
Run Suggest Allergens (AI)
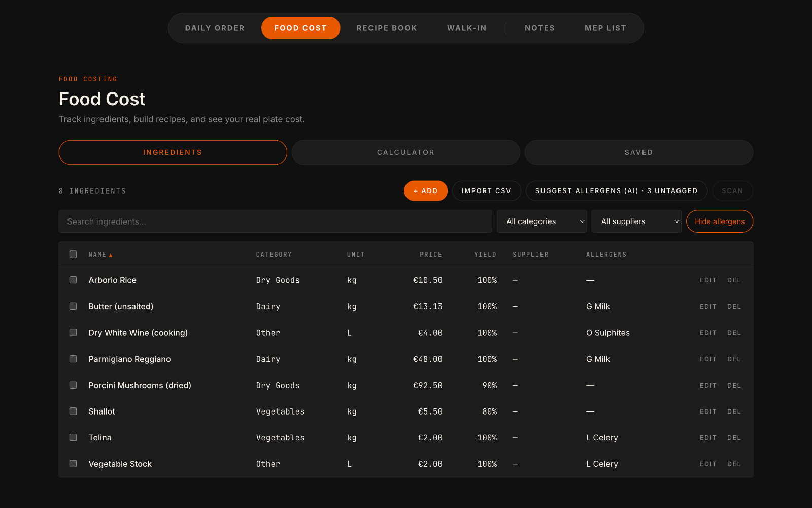tap(617, 191)
